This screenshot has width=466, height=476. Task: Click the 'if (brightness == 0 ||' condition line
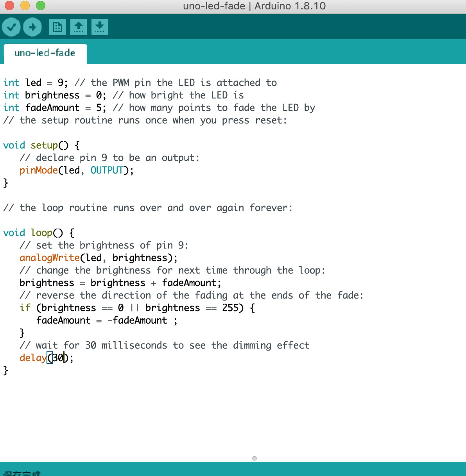pos(138,308)
